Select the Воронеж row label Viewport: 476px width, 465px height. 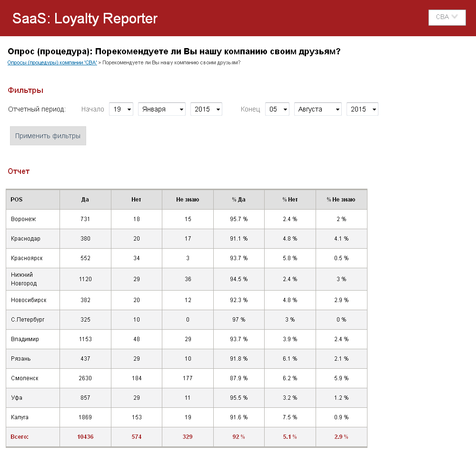pos(23,219)
